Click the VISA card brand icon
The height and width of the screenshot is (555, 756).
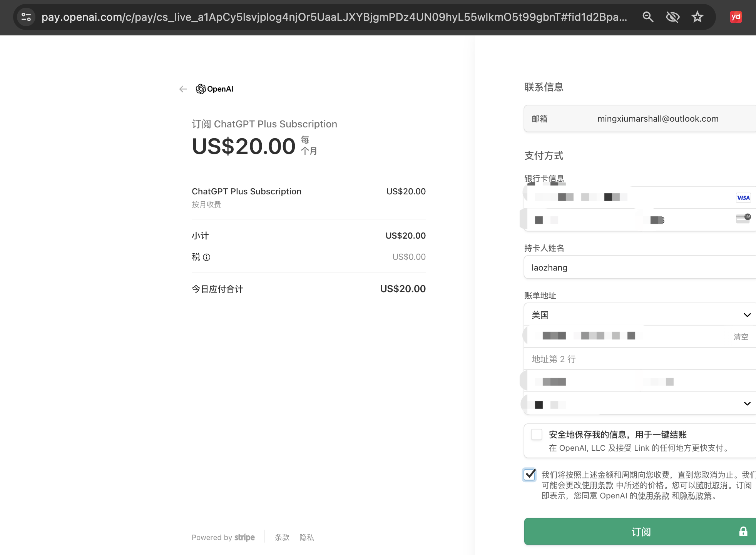tap(743, 198)
